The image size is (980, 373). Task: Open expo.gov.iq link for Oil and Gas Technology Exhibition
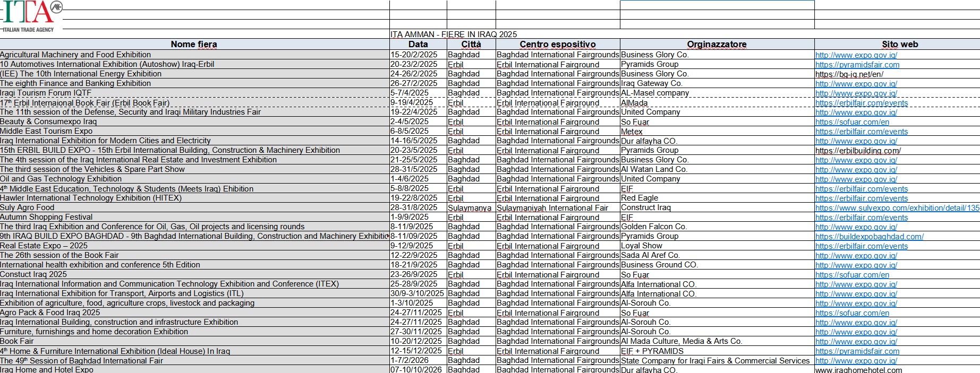coord(856,179)
